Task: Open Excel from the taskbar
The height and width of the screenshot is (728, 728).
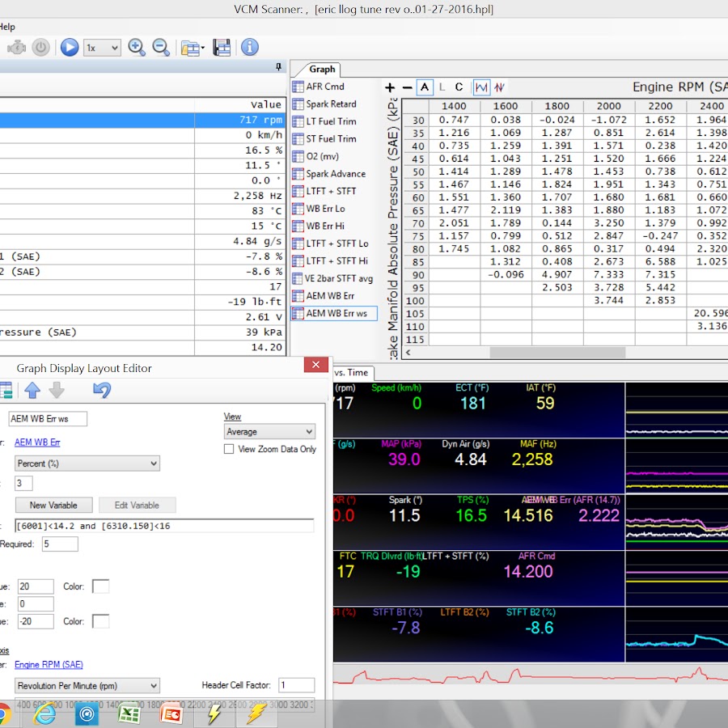Action: pyautogui.click(x=129, y=713)
